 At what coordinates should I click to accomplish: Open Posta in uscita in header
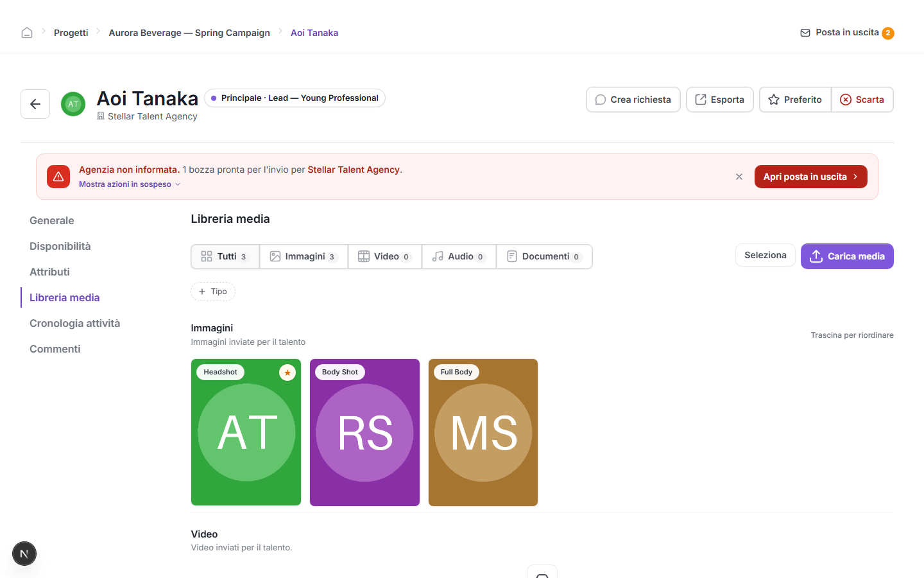point(846,33)
